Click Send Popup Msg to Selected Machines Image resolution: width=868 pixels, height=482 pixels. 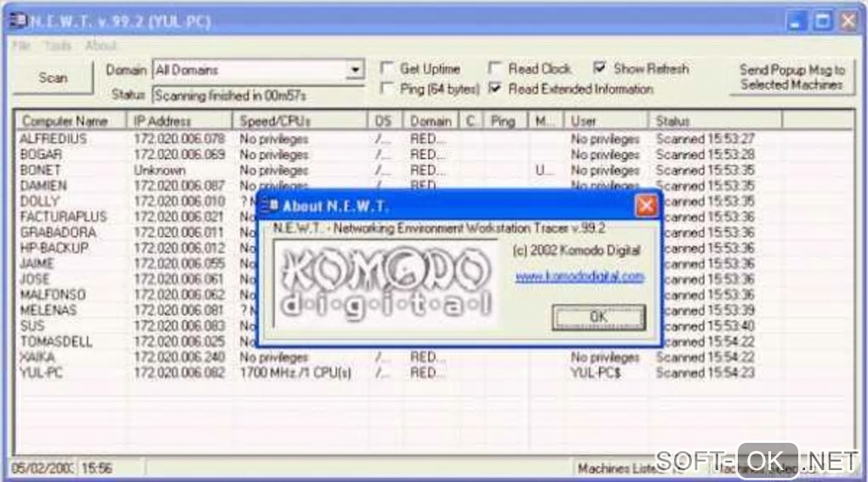pos(792,77)
